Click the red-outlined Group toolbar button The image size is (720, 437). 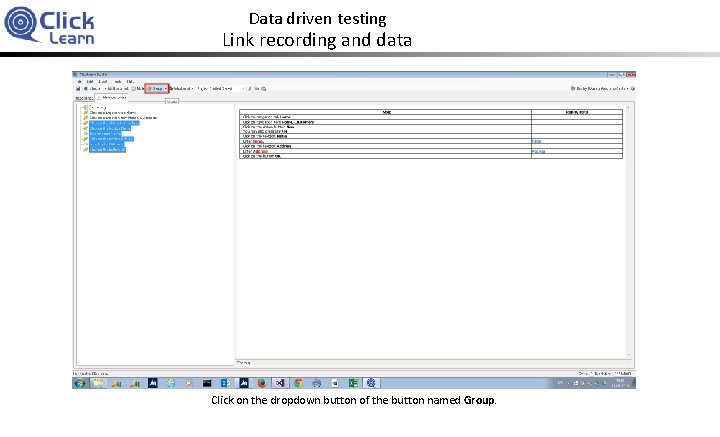(x=156, y=88)
